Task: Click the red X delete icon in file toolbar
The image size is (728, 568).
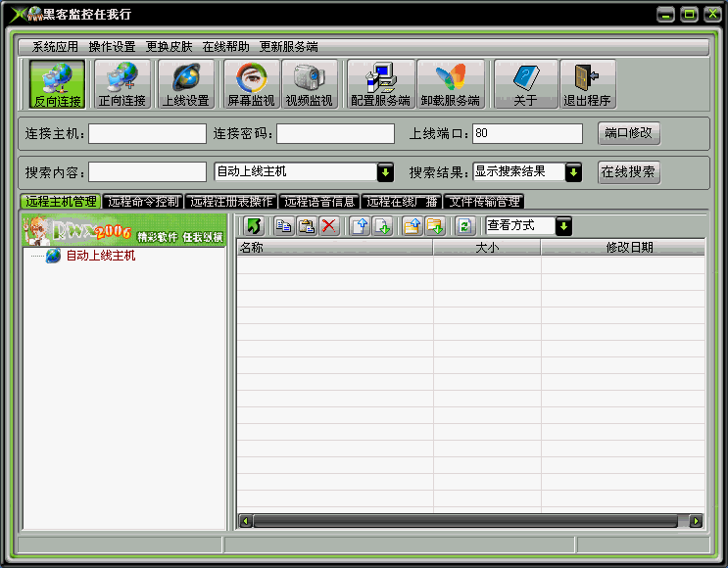Action: coord(329,226)
